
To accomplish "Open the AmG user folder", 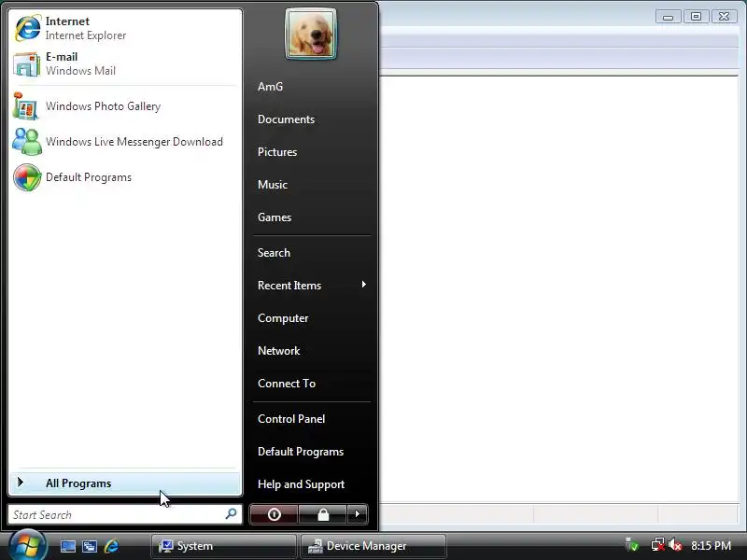I will (x=270, y=87).
